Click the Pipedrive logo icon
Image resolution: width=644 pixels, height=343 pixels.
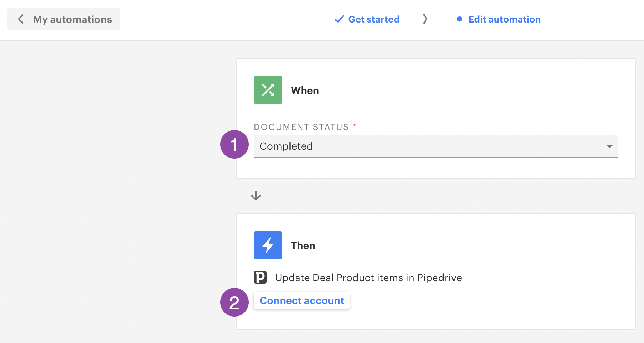[x=260, y=277]
